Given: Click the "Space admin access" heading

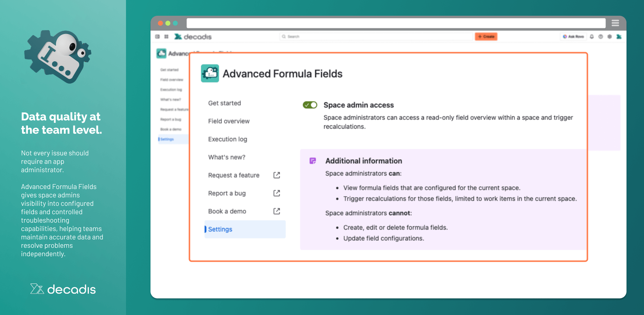Looking at the screenshot, I should [x=358, y=105].
